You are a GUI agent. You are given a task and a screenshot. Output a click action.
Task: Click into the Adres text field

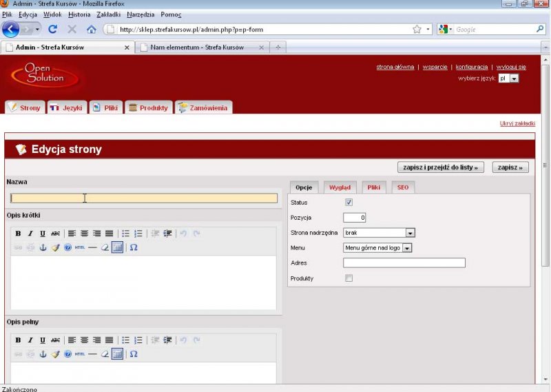(404, 263)
